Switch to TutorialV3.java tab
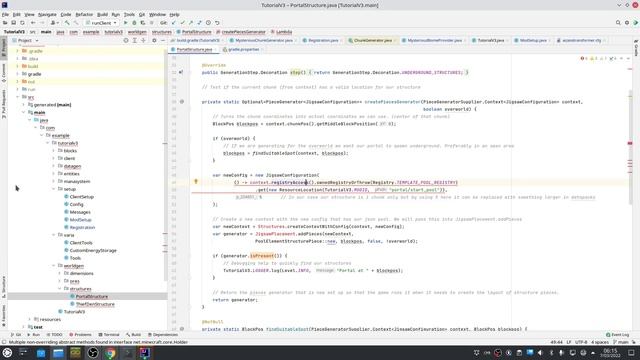 [x=490, y=40]
